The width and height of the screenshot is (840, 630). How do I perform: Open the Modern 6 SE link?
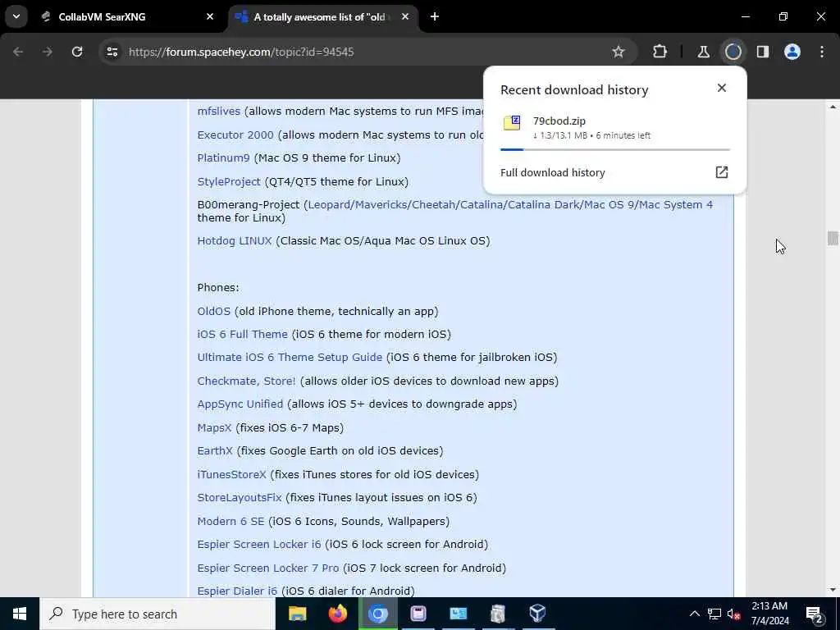pos(231,521)
